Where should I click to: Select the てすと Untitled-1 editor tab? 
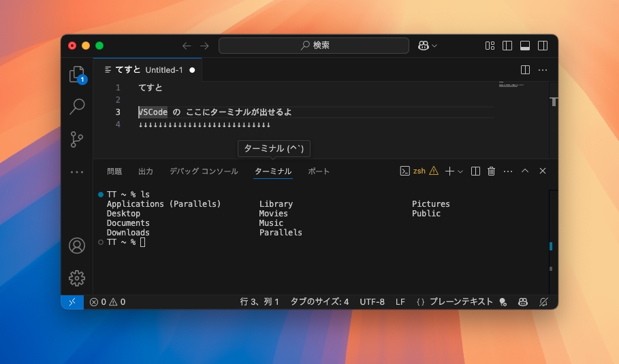tap(147, 70)
